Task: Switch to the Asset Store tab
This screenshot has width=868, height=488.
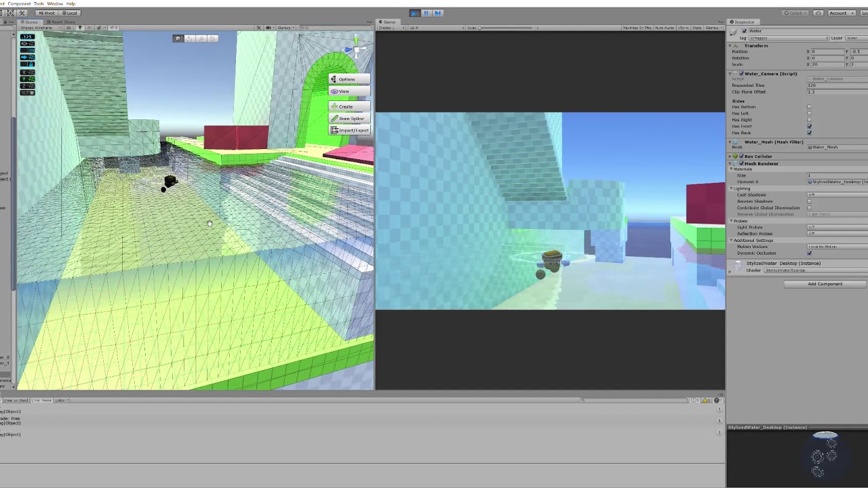Action: point(61,22)
